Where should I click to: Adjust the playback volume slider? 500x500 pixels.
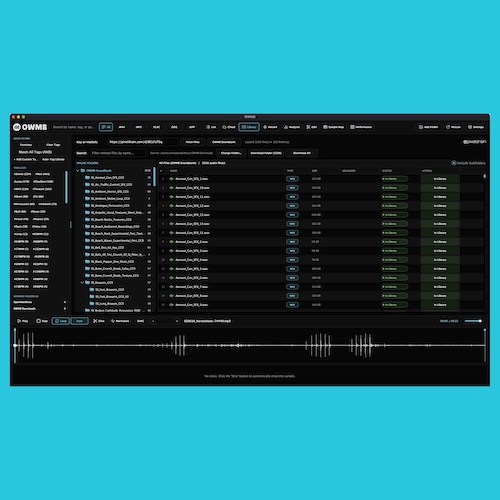point(473,321)
